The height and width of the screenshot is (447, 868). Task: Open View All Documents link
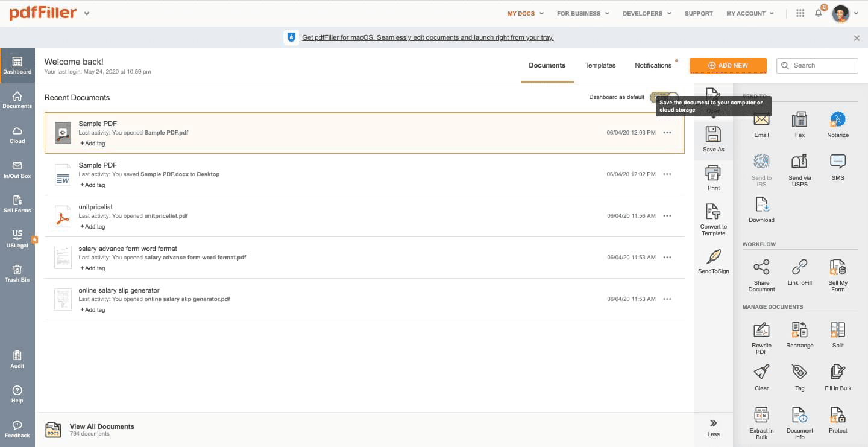[102, 426]
